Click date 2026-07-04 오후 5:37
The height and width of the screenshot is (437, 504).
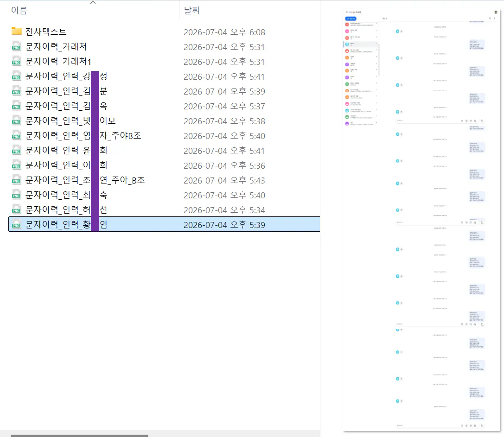pyautogui.click(x=224, y=106)
